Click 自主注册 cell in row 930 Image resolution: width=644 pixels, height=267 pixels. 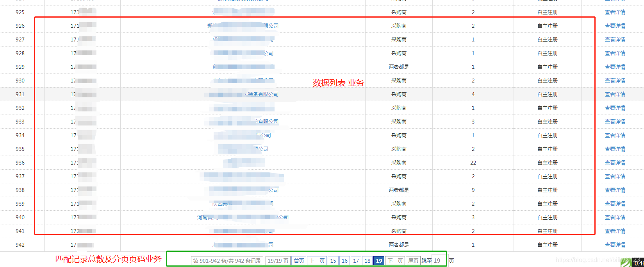point(547,81)
